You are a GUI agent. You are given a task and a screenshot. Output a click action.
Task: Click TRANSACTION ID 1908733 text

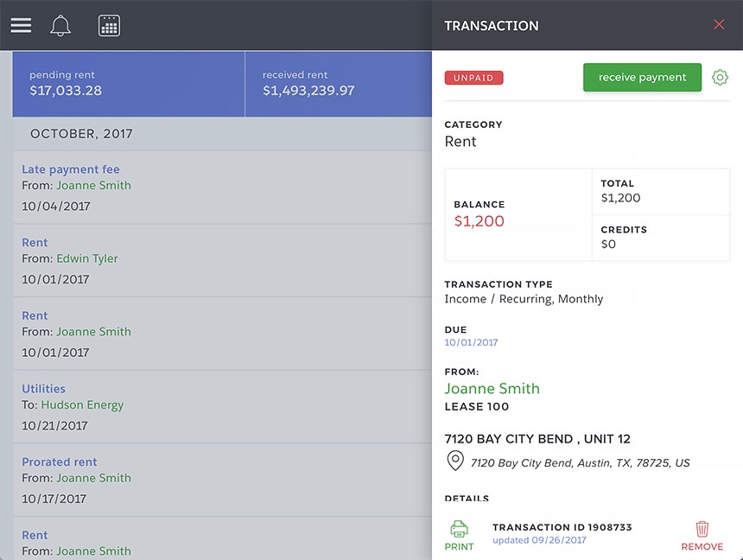pos(562,527)
